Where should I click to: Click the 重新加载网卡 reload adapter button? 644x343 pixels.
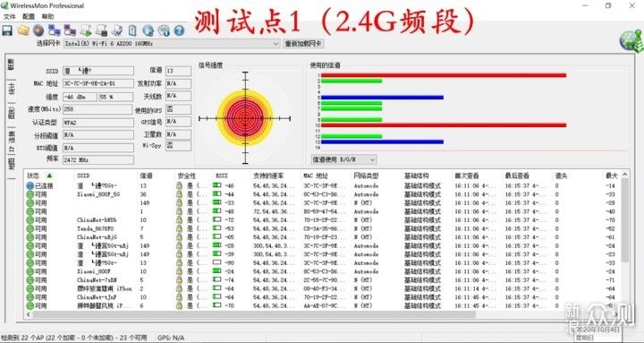click(303, 44)
